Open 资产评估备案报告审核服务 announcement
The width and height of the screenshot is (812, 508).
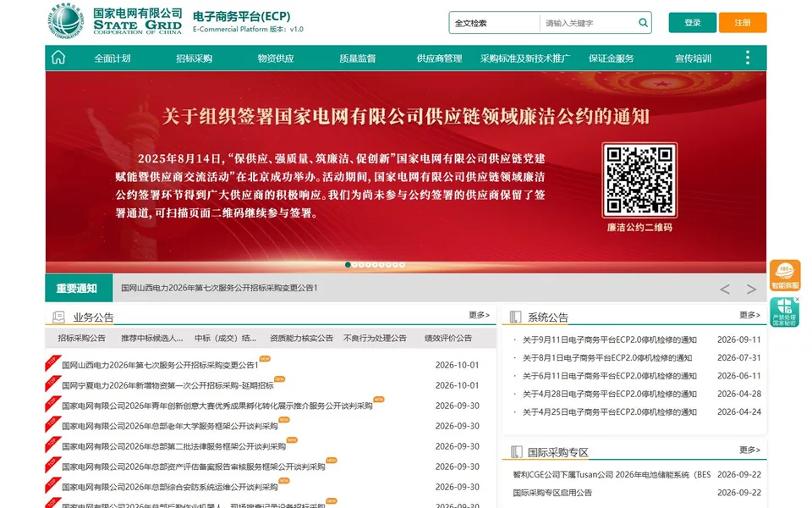[x=193, y=467]
